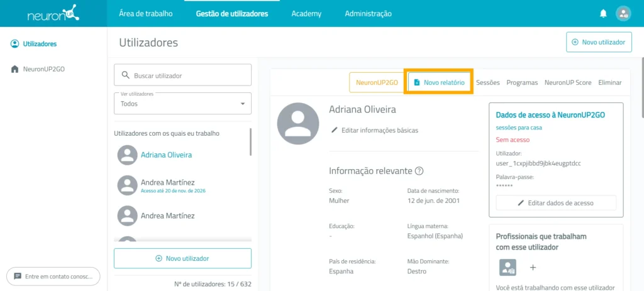Click the Destro dominant hand value

417,272
